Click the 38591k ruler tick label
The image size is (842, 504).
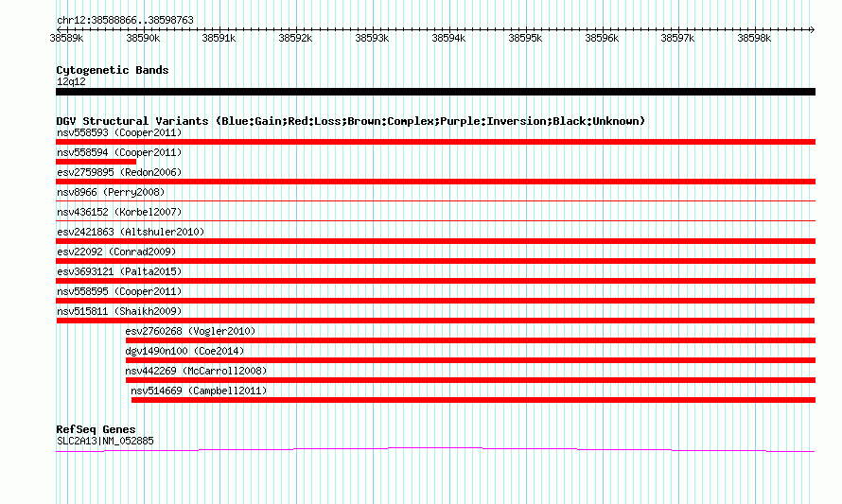(x=219, y=38)
